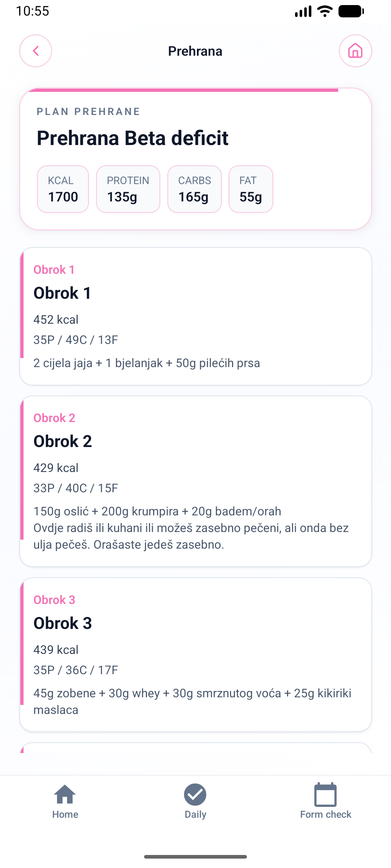Open the Obrok 2 meal card
This screenshot has height=868, width=391.
pos(195,481)
